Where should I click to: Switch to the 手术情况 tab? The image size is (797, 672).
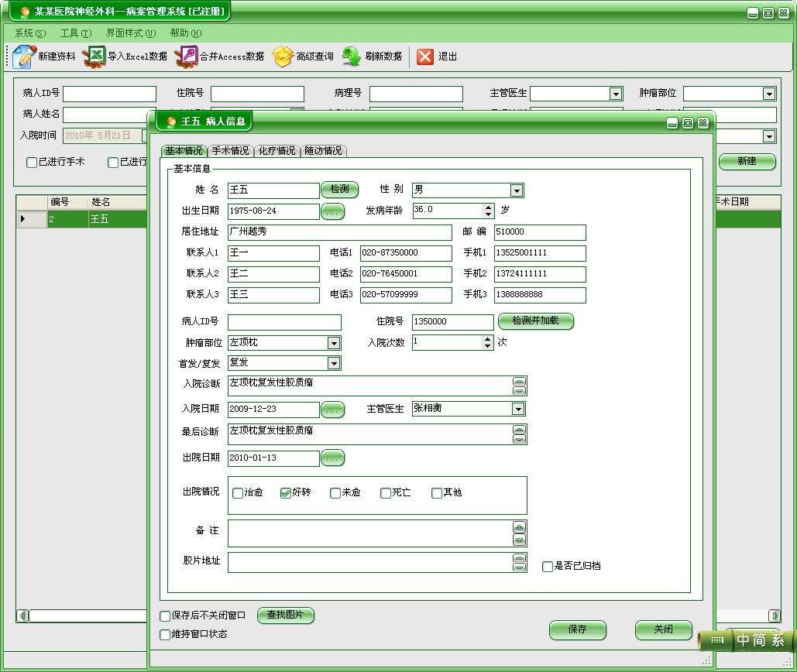230,151
